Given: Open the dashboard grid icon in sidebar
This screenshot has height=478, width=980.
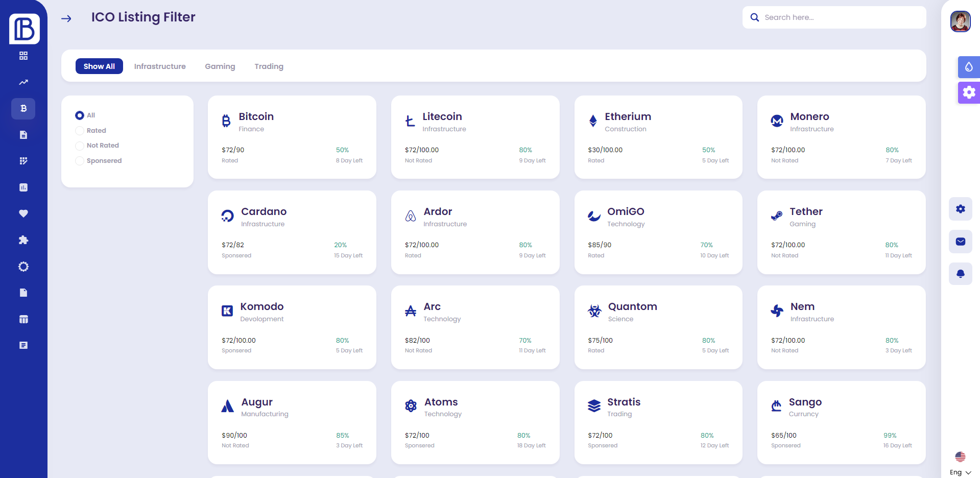Looking at the screenshot, I should tap(23, 56).
